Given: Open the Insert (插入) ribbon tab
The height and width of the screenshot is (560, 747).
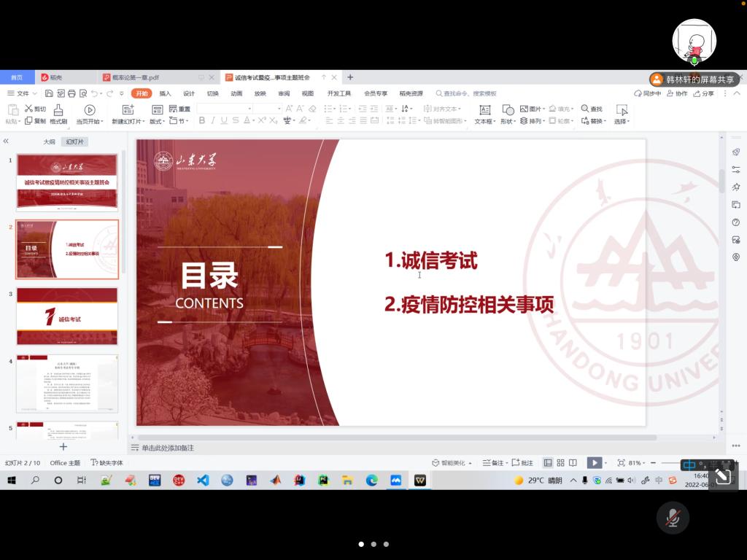Looking at the screenshot, I should click(166, 93).
